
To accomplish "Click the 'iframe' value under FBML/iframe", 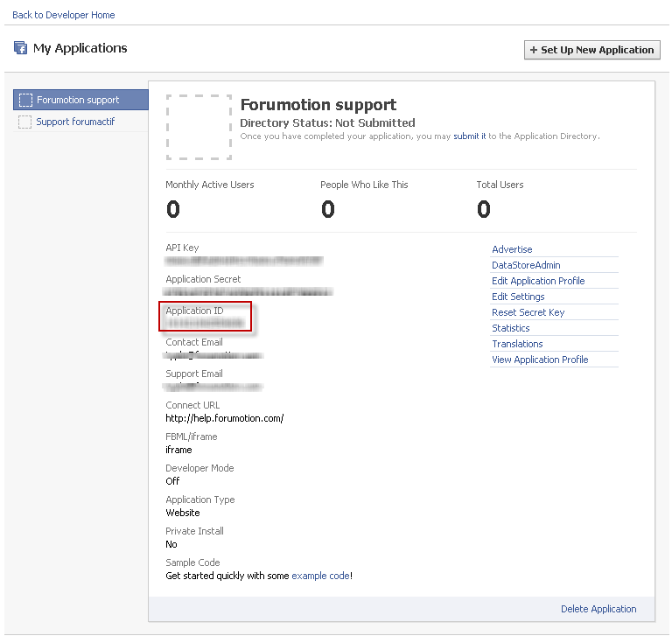I will (178, 450).
